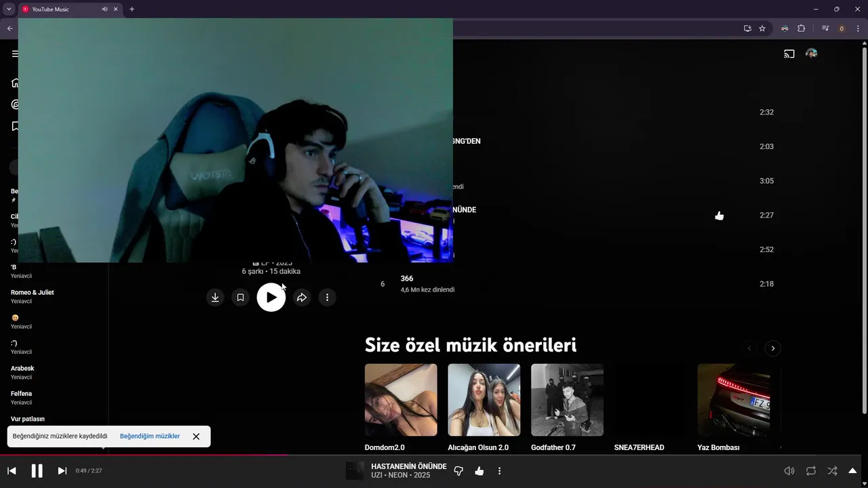
Task: Remove like on the 2:27 track row
Action: pos(719,216)
